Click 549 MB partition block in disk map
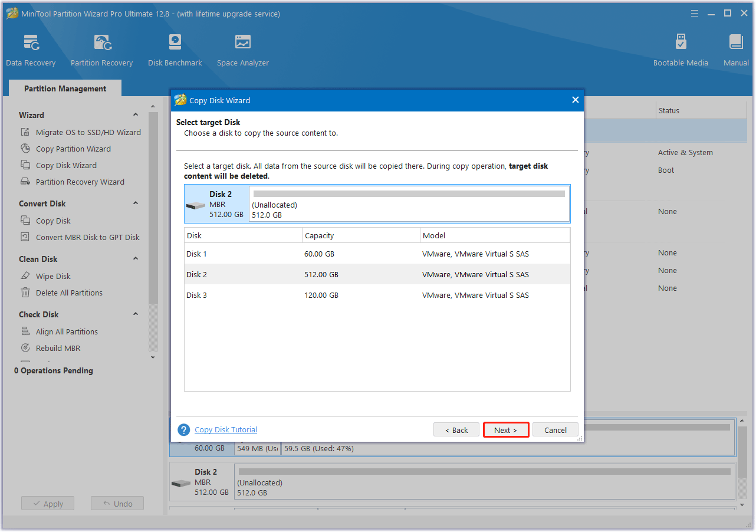This screenshot has width=756, height=532. (x=258, y=448)
